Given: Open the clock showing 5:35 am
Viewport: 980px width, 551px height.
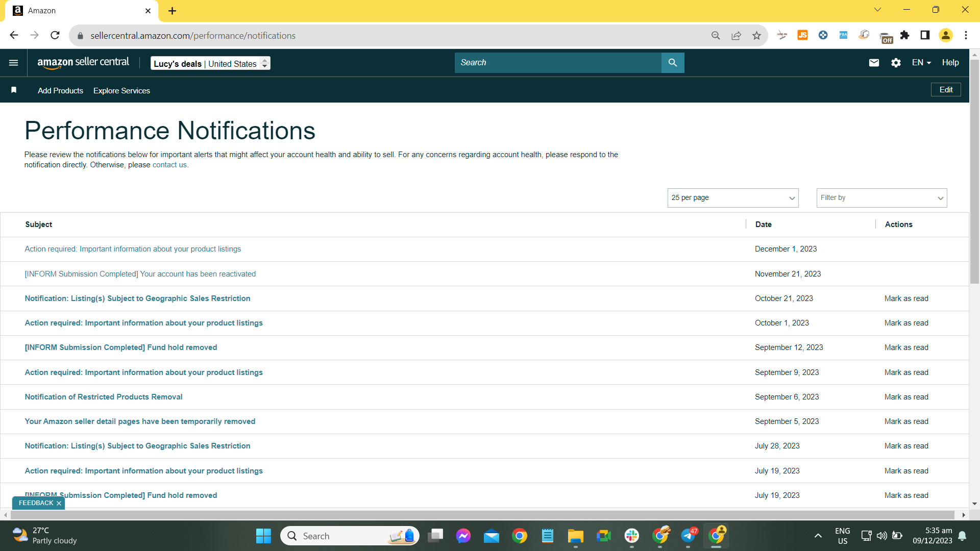Looking at the screenshot, I should click(933, 536).
